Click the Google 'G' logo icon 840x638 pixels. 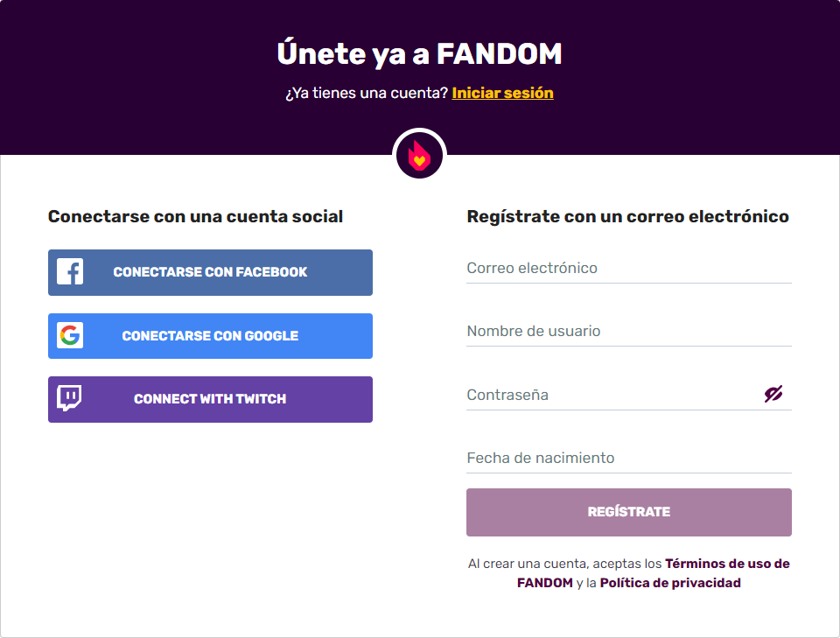pos(70,336)
